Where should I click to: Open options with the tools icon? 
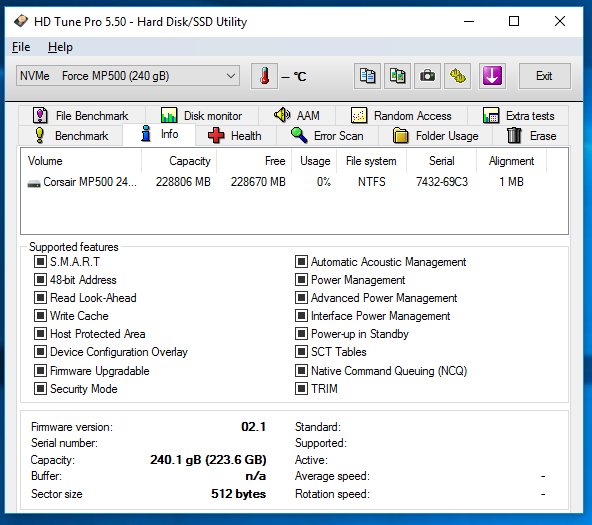[x=458, y=76]
